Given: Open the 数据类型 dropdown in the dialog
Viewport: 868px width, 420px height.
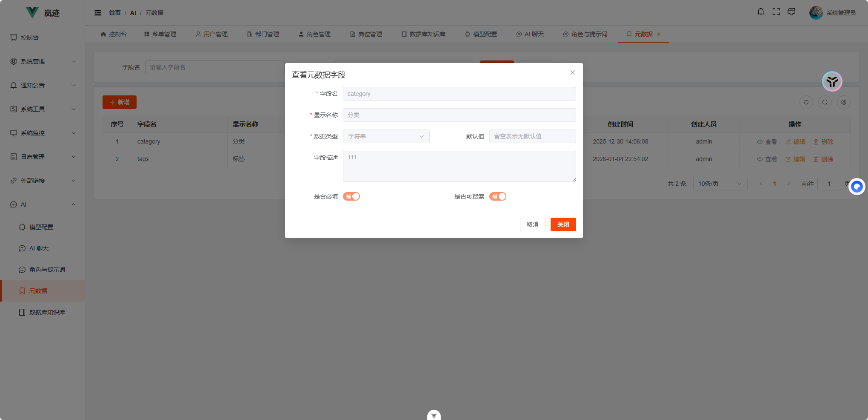Looking at the screenshot, I should (x=386, y=136).
